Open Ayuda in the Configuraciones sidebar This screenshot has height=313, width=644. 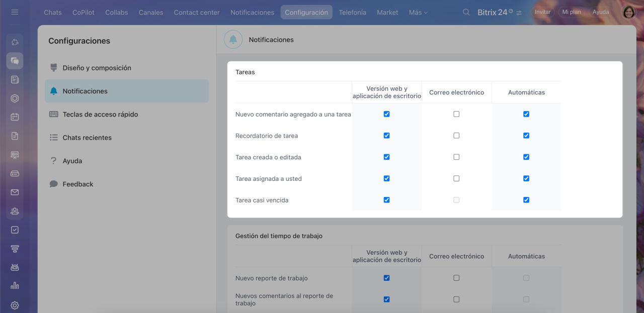click(127, 161)
